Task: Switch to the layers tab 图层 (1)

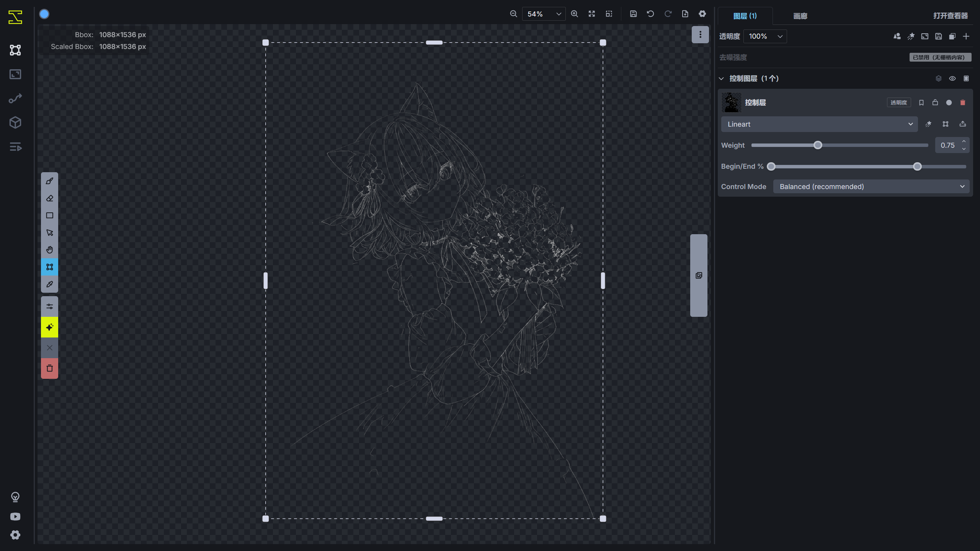Action: pos(745,16)
